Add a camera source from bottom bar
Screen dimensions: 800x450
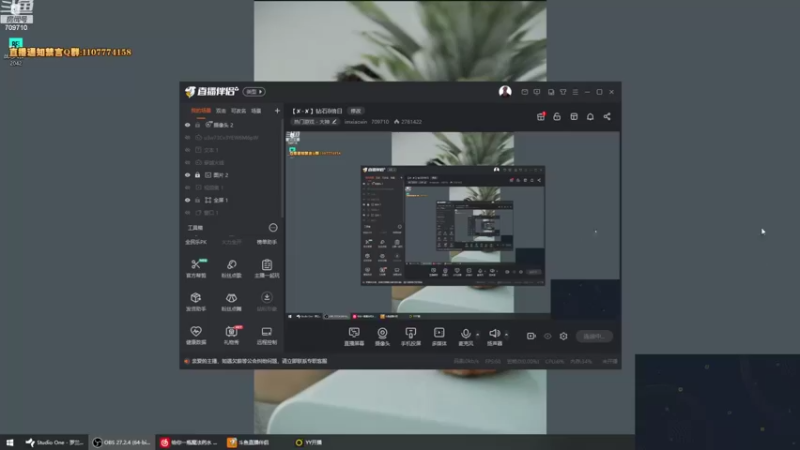click(x=382, y=337)
